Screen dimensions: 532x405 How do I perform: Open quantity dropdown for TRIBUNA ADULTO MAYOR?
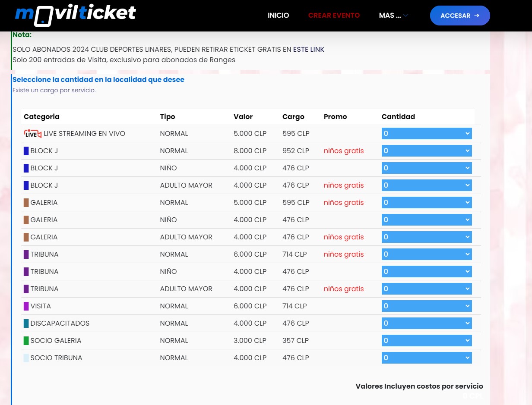pos(427,289)
